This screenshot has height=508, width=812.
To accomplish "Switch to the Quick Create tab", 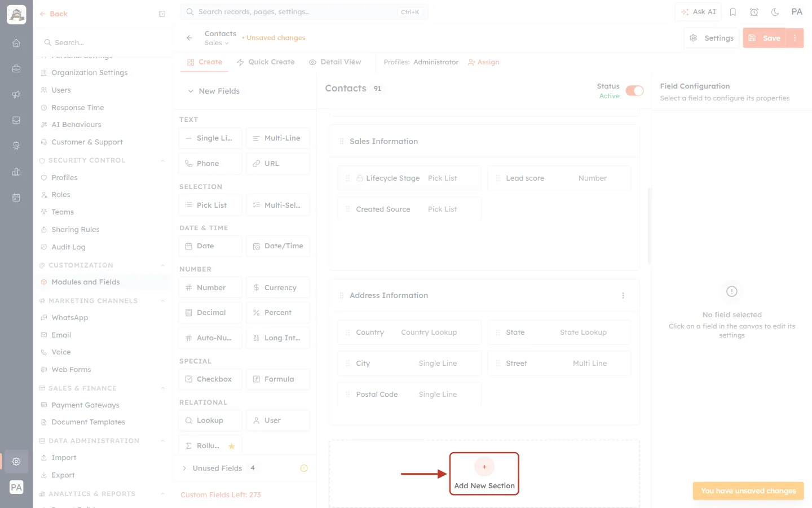I will pyautogui.click(x=266, y=62).
